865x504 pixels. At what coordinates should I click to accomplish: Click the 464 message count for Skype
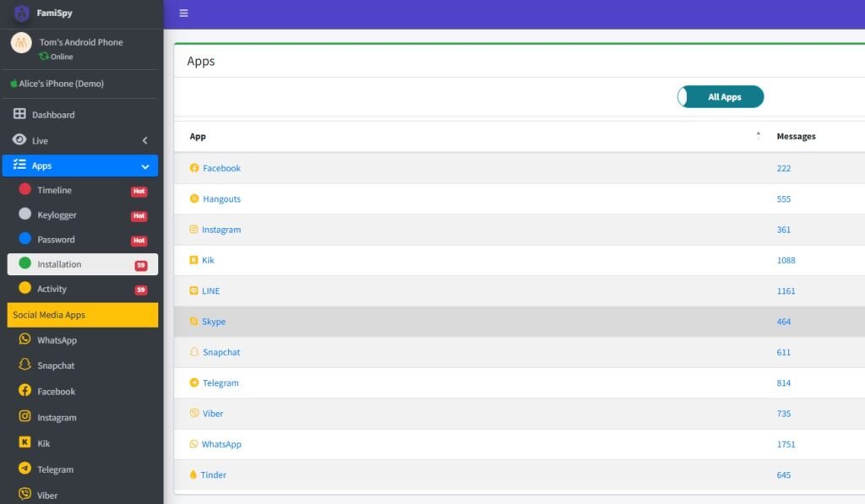(784, 322)
